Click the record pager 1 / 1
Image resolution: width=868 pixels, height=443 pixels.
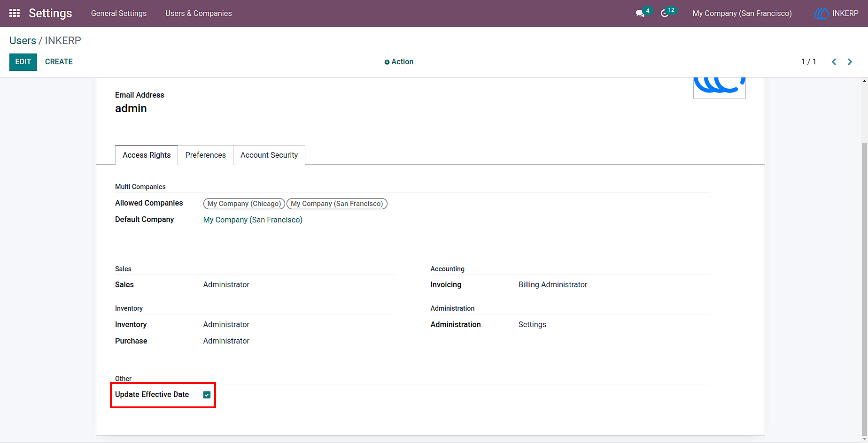[x=808, y=61]
